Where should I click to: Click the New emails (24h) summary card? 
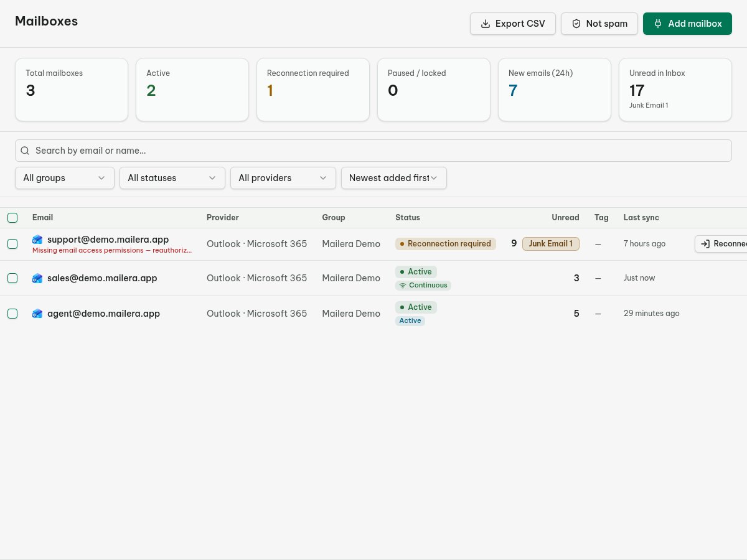(555, 90)
